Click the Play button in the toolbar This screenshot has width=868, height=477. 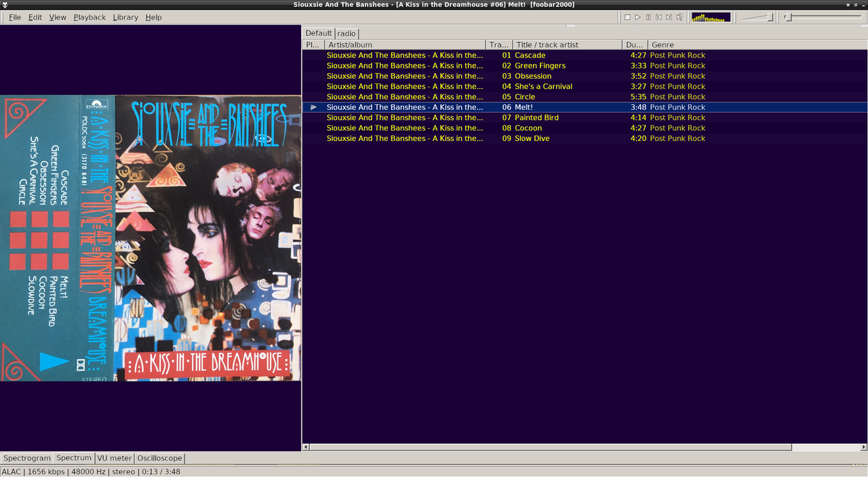(x=637, y=17)
